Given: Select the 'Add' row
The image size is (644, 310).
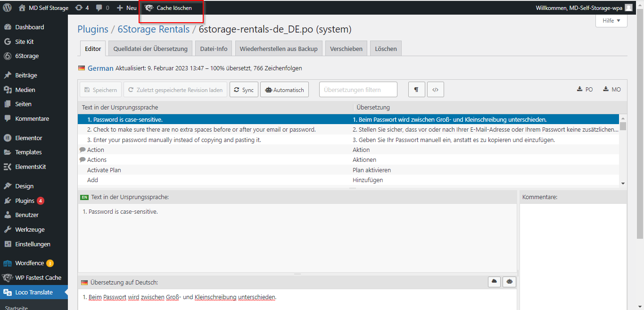Looking at the screenshot, I should [x=348, y=180].
